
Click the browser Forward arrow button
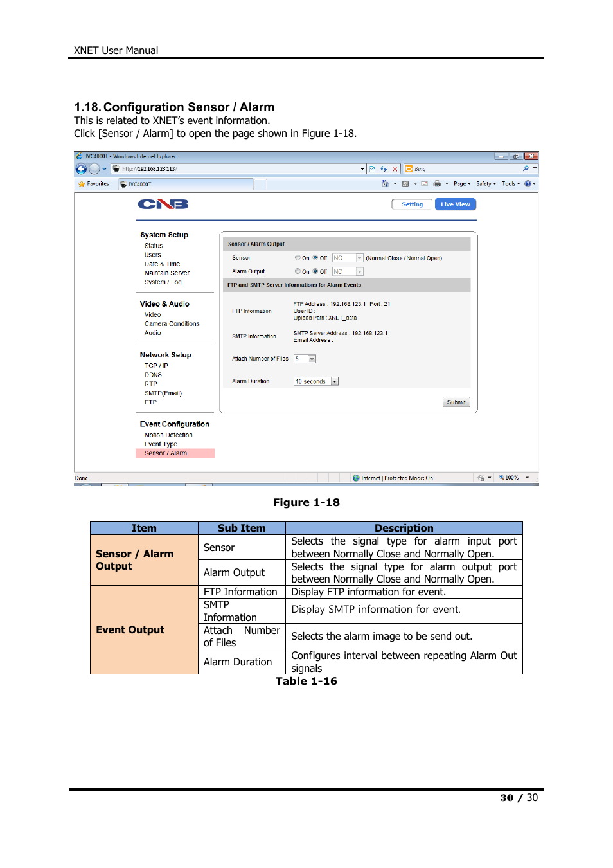click(94, 169)
